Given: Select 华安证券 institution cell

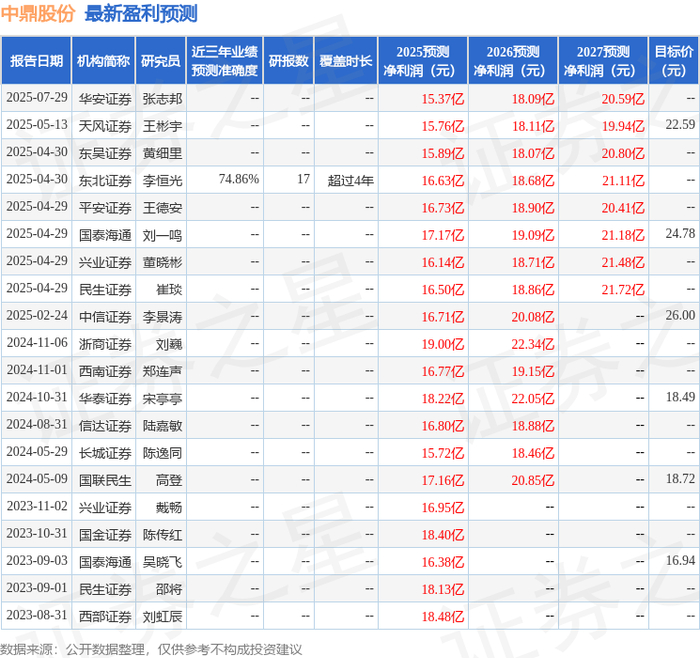Looking at the screenshot, I should 105,99.
